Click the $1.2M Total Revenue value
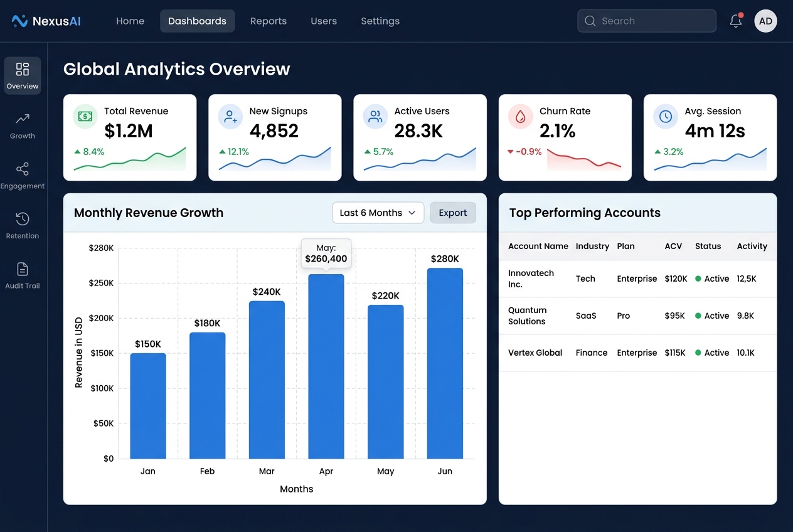The height and width of the screenshot is (532, 793). click(129, 130)
